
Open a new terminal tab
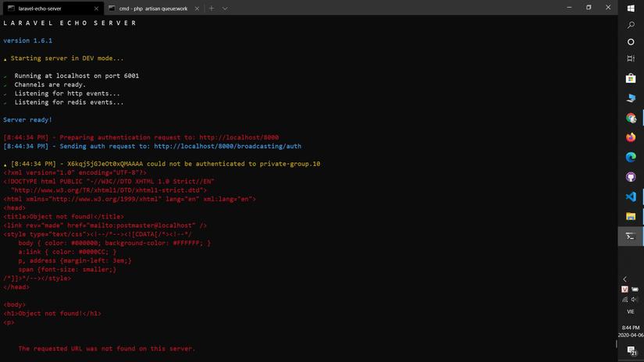click(212, 9)
